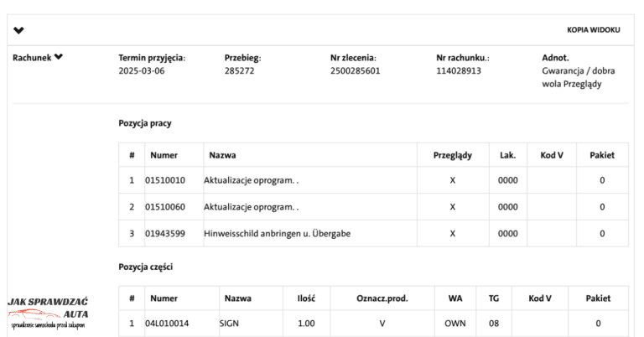Click the Pakiet header in parts table
Viewport: 644px width, 337px height.
click(x=598, y=298)
